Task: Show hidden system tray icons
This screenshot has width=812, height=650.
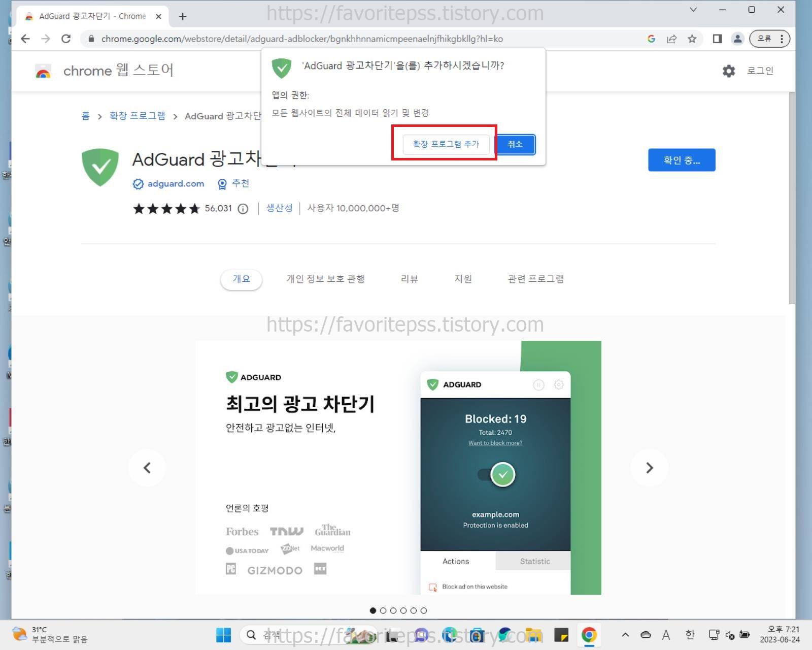Action: (x=625, y=635)
